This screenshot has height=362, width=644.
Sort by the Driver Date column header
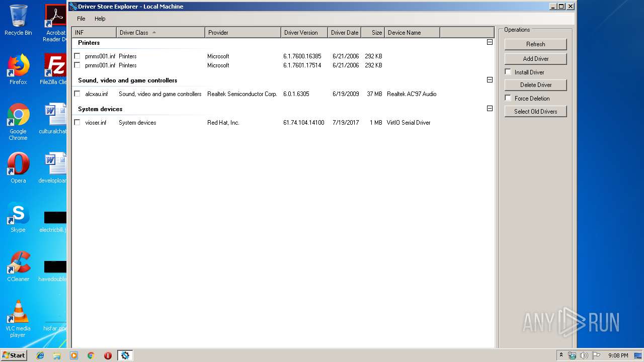tap(345, 32)
